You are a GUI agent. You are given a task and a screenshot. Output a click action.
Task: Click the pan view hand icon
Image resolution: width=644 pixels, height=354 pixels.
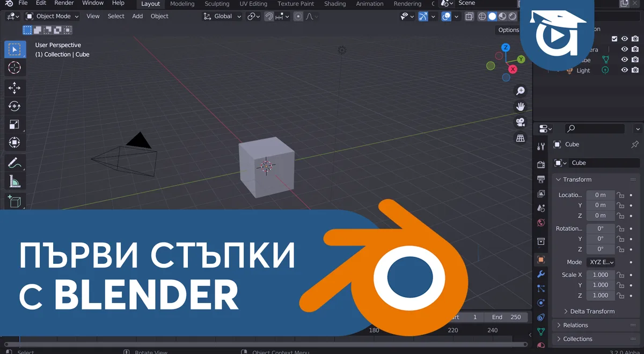[x=520, y=106]
